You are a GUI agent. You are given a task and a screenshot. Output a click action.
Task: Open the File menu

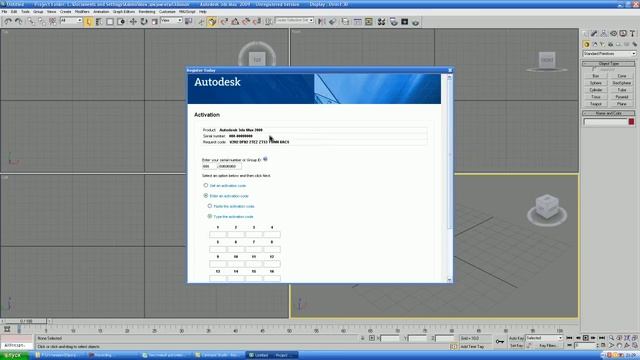4,12
